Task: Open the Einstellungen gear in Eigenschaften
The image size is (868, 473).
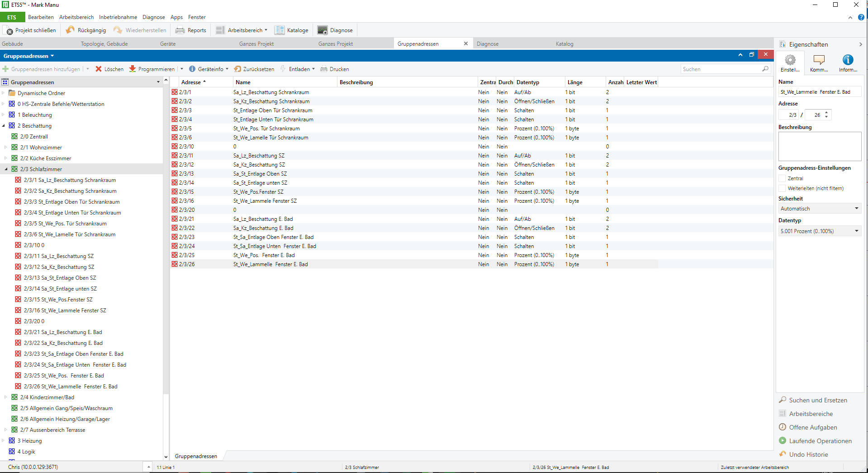Action: (790, 61)
